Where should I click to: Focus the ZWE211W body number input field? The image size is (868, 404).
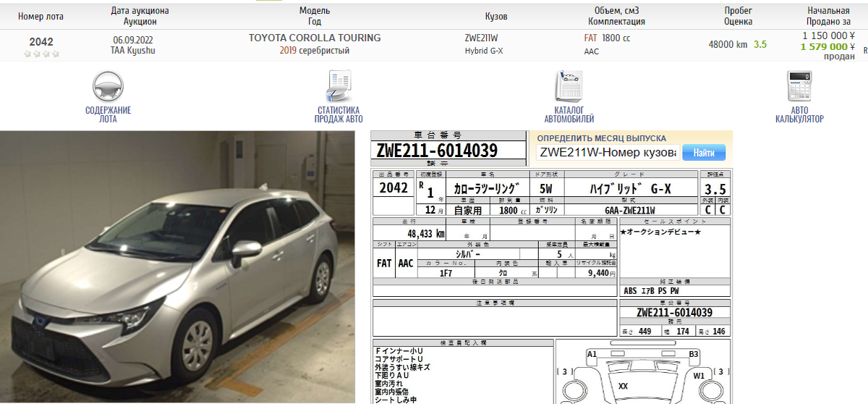tap(608, 153)
